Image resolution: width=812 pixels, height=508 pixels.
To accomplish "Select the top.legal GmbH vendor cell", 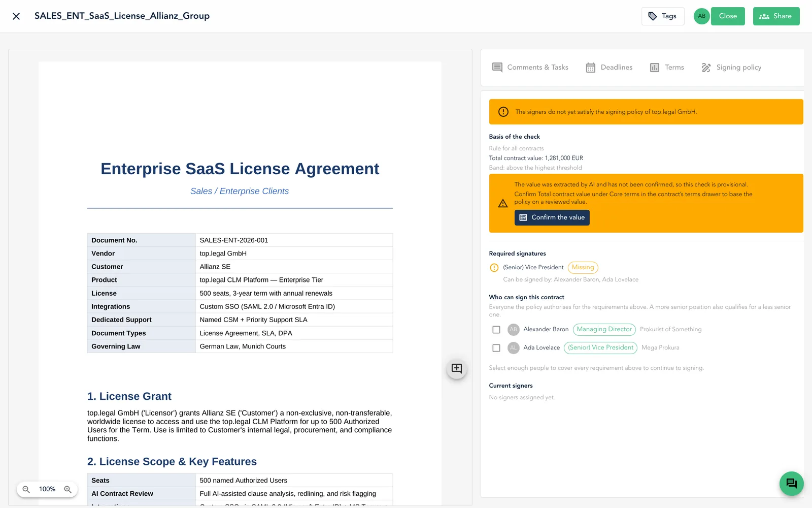I will pos(294,253).
